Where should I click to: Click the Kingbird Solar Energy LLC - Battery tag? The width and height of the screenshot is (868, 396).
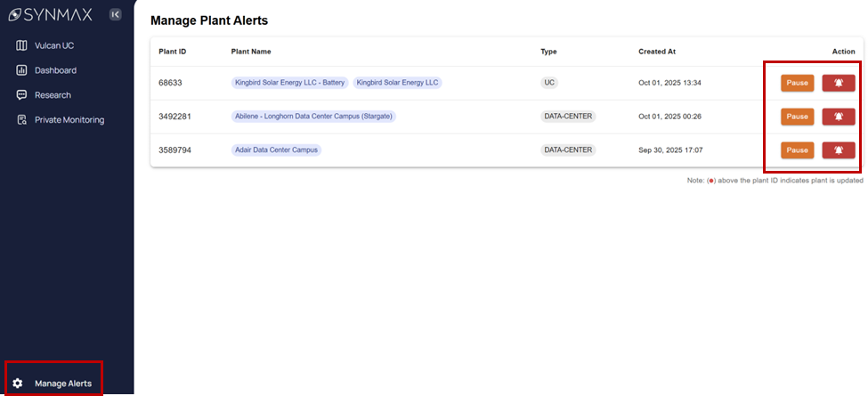click(289, 83)
